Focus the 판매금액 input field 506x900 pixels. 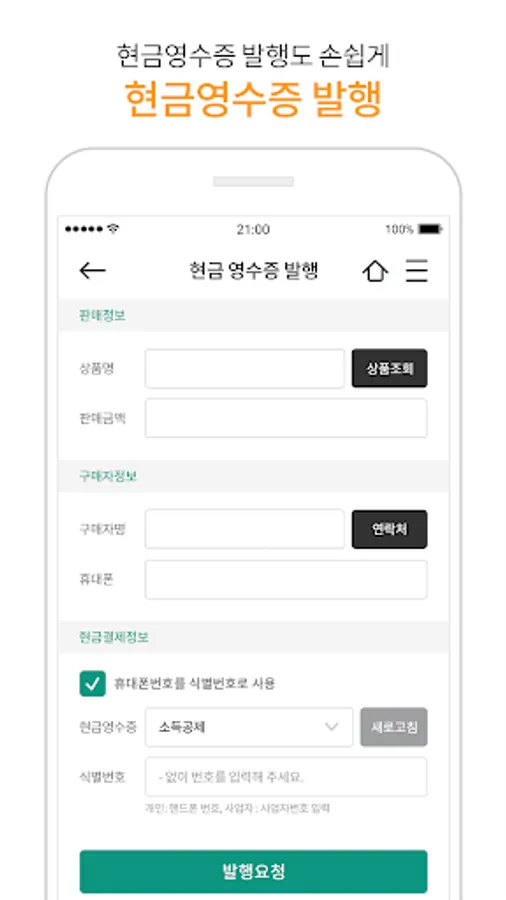pos(286,418)
